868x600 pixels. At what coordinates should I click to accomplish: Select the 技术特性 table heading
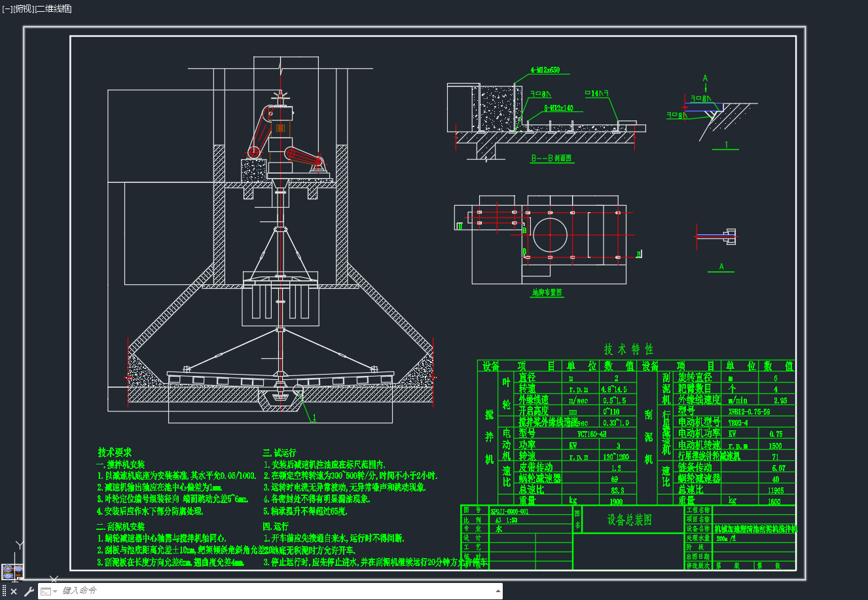(x=628, y=349)
